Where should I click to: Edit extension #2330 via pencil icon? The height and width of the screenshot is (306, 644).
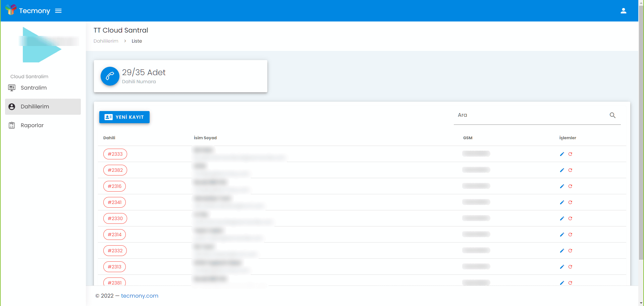point(562,218)
